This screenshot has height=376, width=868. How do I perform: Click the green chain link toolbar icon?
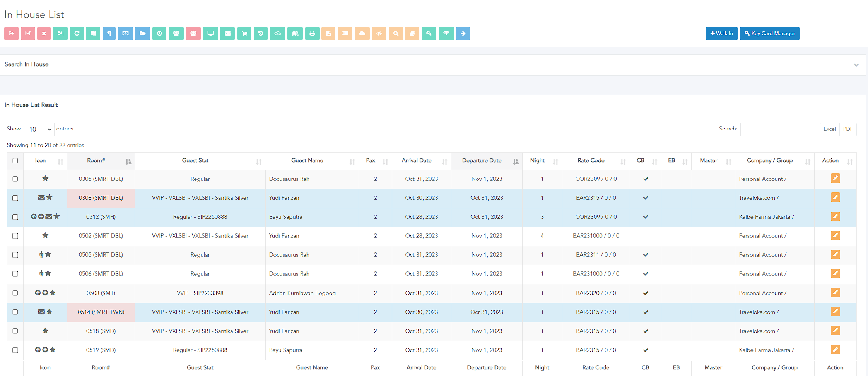click(277, 34)
